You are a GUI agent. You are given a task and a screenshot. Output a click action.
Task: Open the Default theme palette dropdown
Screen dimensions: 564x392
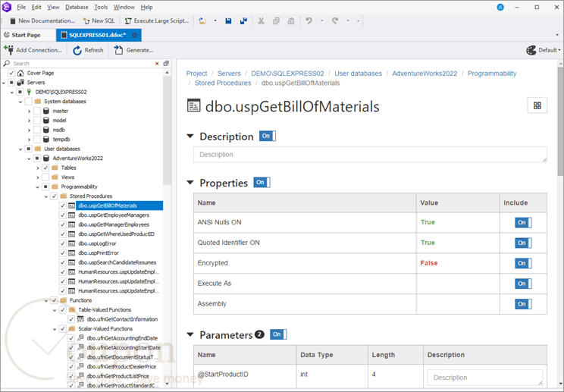click(x=543, y=50)
